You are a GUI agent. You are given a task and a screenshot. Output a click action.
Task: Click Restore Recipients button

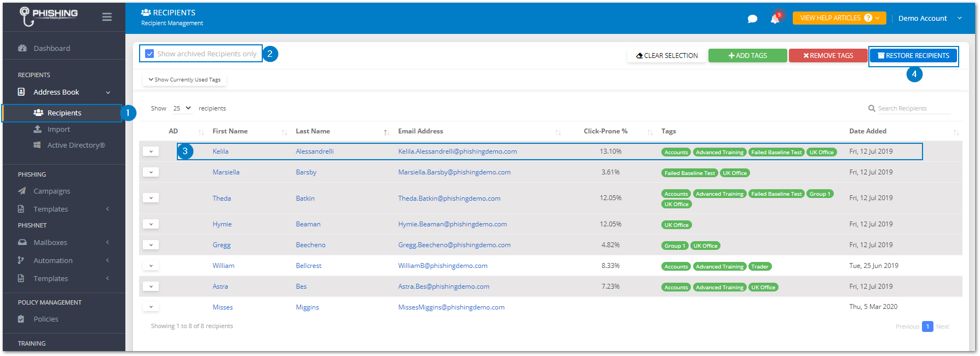click(913, 56)
